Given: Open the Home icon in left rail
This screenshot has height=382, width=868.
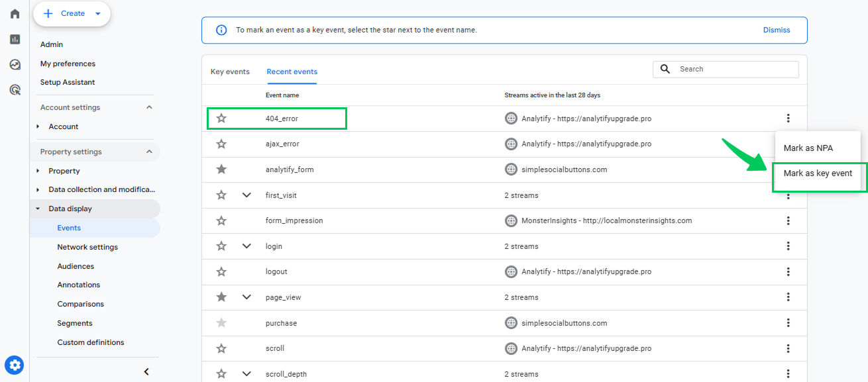Looking at the screenshot, I should pos(15,13).
